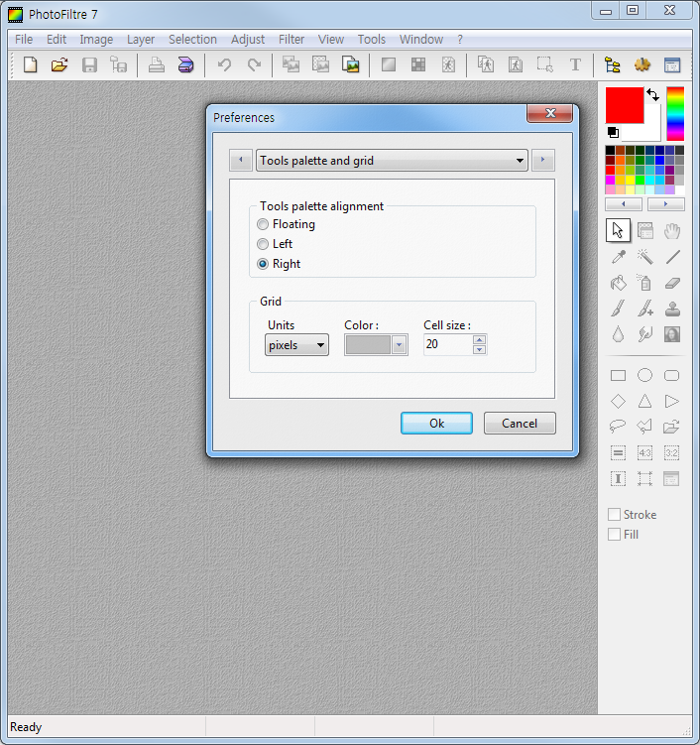Select the Eraser tool
The height and width of the screenshot is (745, 700).
click(671, 283)
